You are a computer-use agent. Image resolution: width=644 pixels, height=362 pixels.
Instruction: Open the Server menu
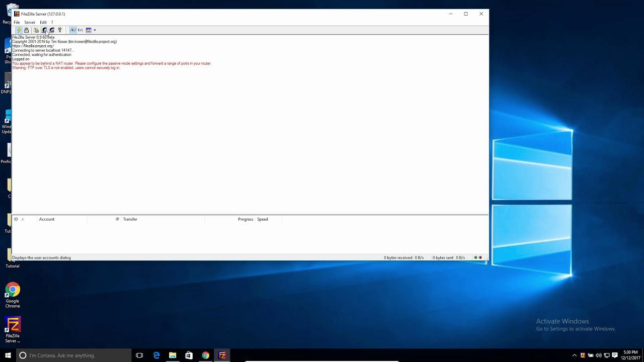pos(30,22)
